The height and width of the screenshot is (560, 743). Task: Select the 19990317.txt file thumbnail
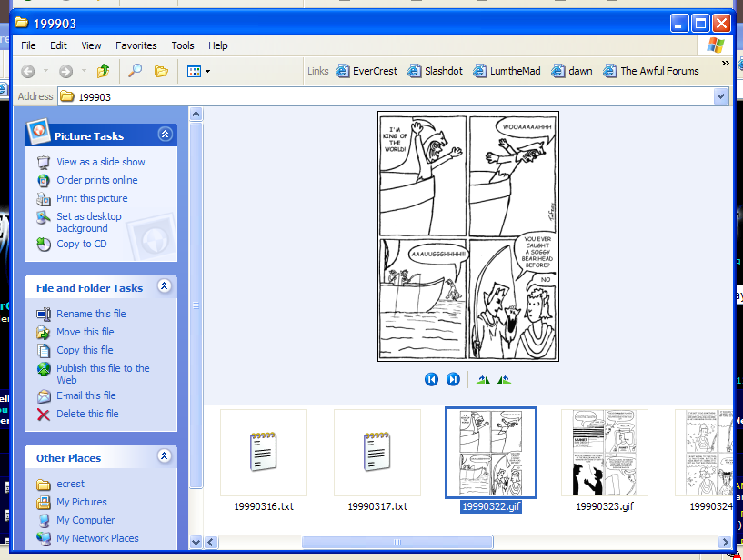pos(377,453)
